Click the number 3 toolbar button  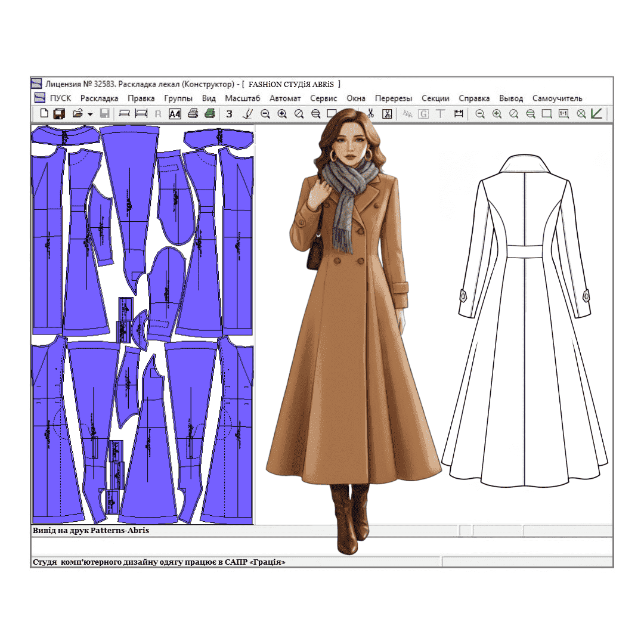(229, 114)
